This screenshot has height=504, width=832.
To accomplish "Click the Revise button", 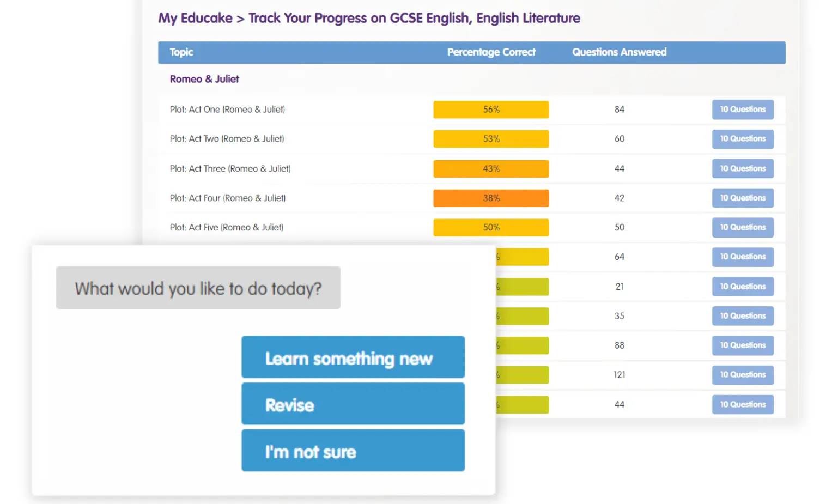I will [x=352, y=404].
